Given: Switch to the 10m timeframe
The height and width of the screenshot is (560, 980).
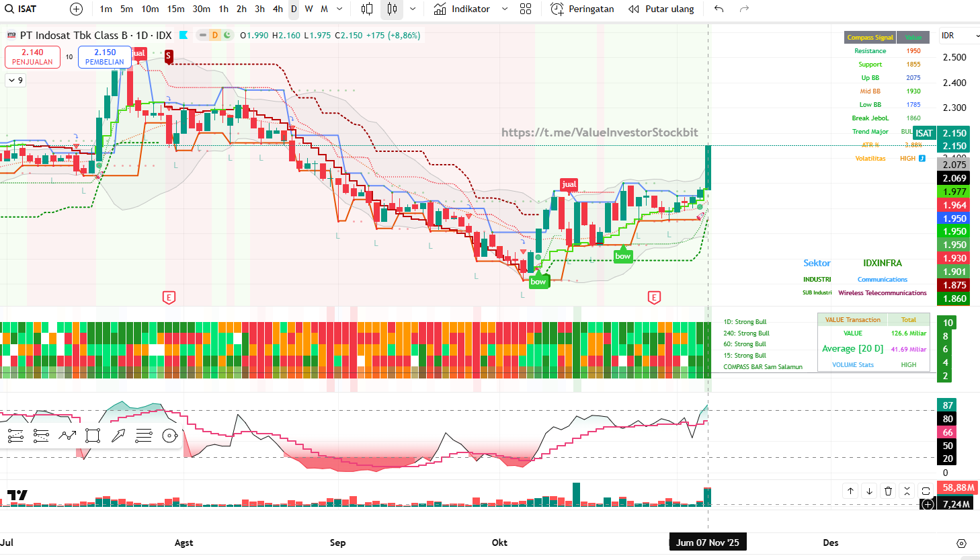Looking at the screenshot, I should [151, 9].
